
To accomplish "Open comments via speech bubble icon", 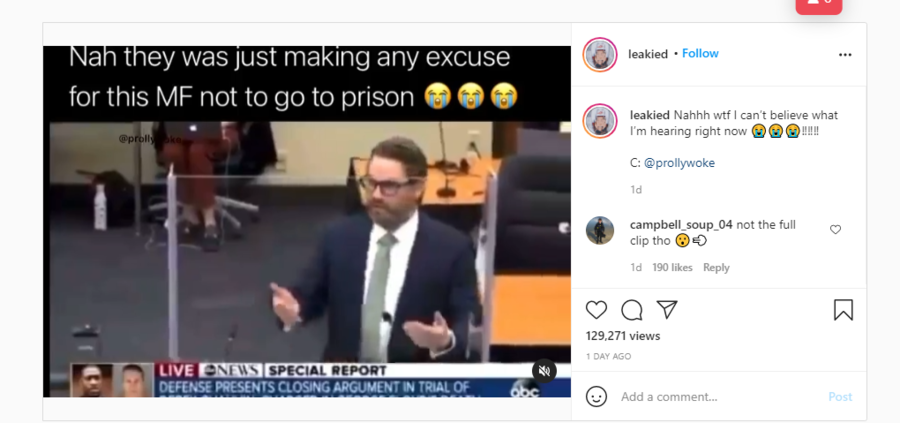I will pos(631,310).
